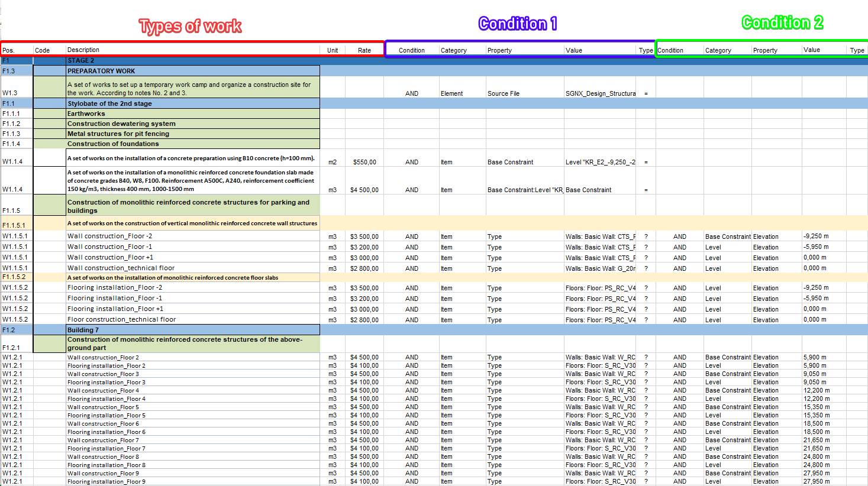This screenshot has height=486, width=868.
Task: Select '27,950 m' value in Wall construction_Floor 9 row
Action: [824, 473]
